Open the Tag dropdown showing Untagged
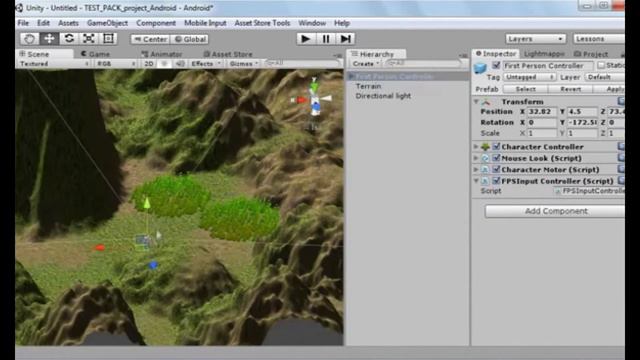The image size is (640, 360). [x=529, y=77]
